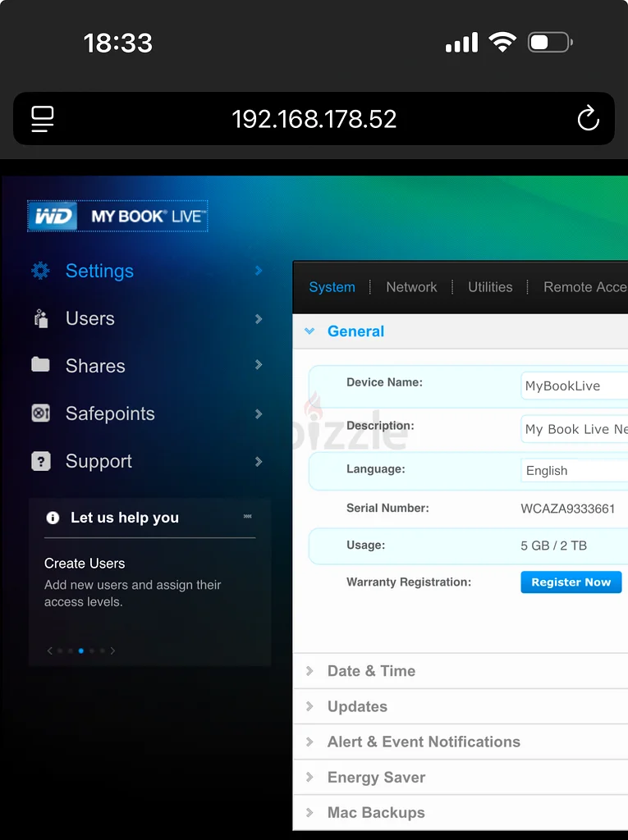The height and width of the screenshot is (840, 628).
Task: Click the info icon by Let us help you
Action: click(53, 518)
